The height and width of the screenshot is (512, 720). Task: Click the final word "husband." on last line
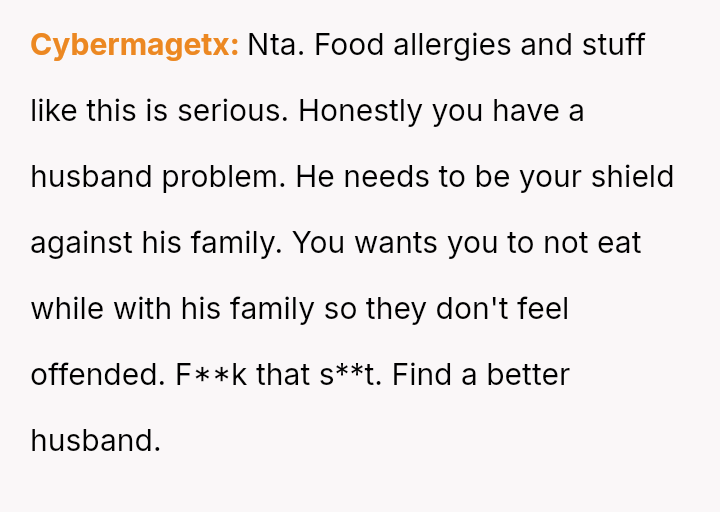96,440
